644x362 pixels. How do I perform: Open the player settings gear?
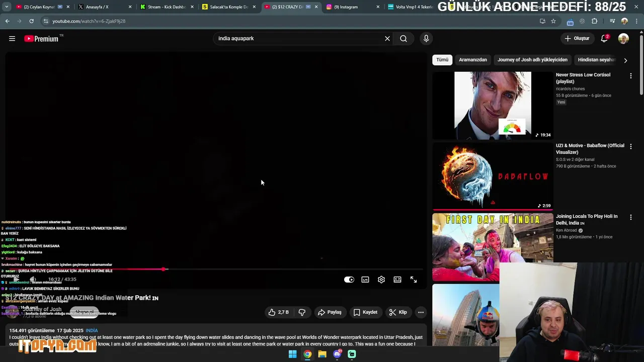pyautogui.click(x=381, y=280)
